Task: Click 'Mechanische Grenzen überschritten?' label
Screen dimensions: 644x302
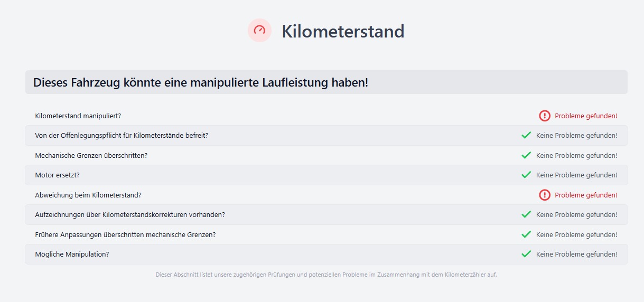Action: 91,155
